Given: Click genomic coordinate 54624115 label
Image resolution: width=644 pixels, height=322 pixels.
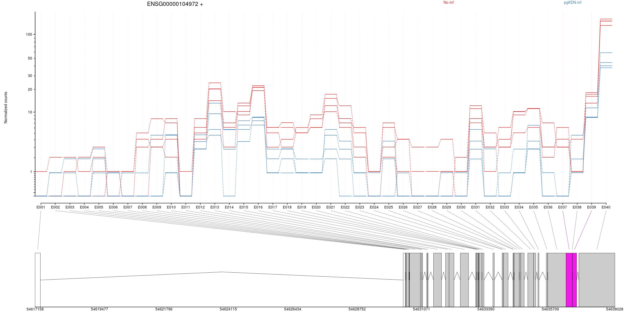Looking at the screenshot, I should pos(228,309).
